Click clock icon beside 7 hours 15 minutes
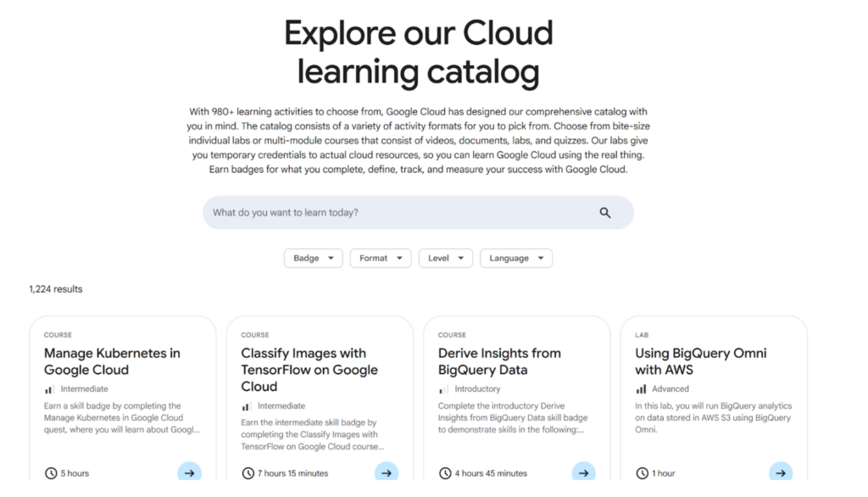This screenshot has width=868, height=497. pyautogui.click(x=248, y=473)
